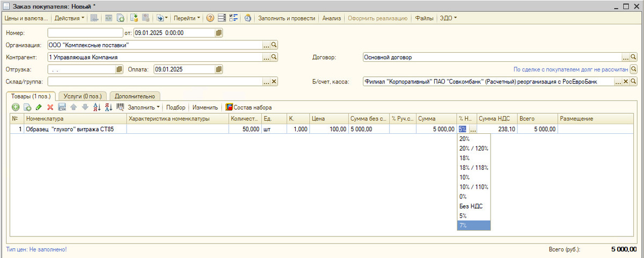Click the help question mark icon
The height and width of the screenshot is (258, 644).
click(x=210, y=18)
